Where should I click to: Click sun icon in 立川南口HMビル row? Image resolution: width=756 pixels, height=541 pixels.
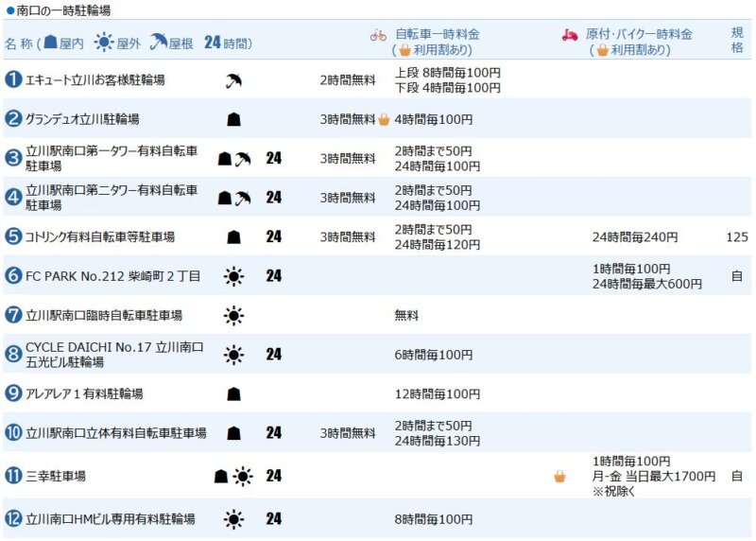(x=233, y=519)
